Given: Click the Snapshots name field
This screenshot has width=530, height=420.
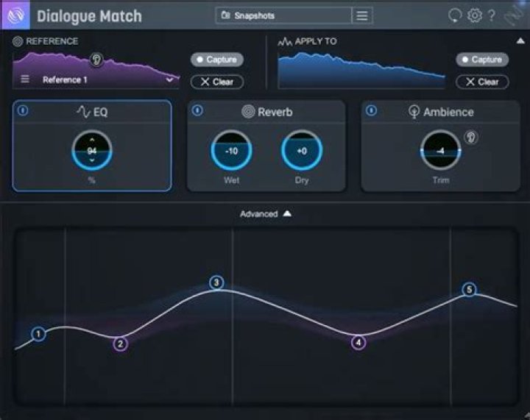Looking at the screenshot, I should pyautogui.click(x=283, y=15).
